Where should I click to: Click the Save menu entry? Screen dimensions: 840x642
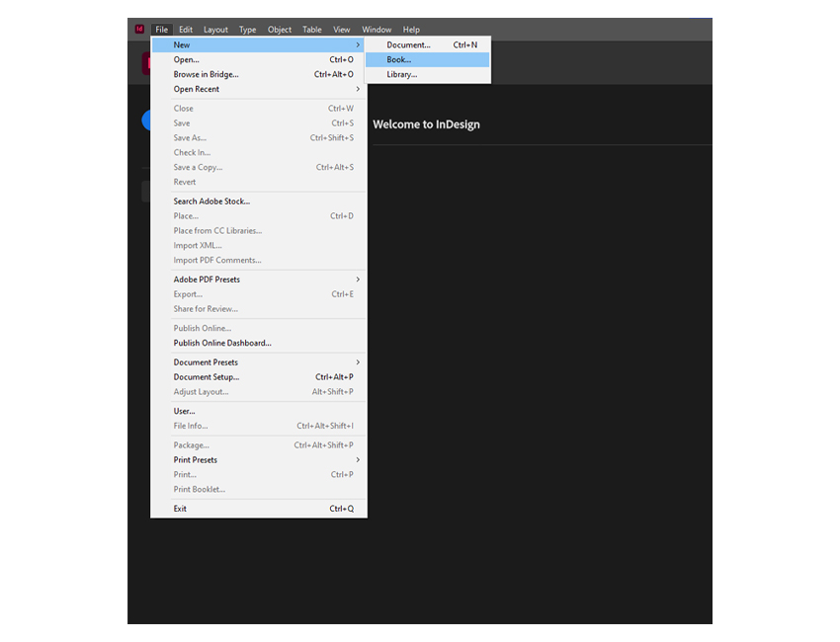point(259,123)
